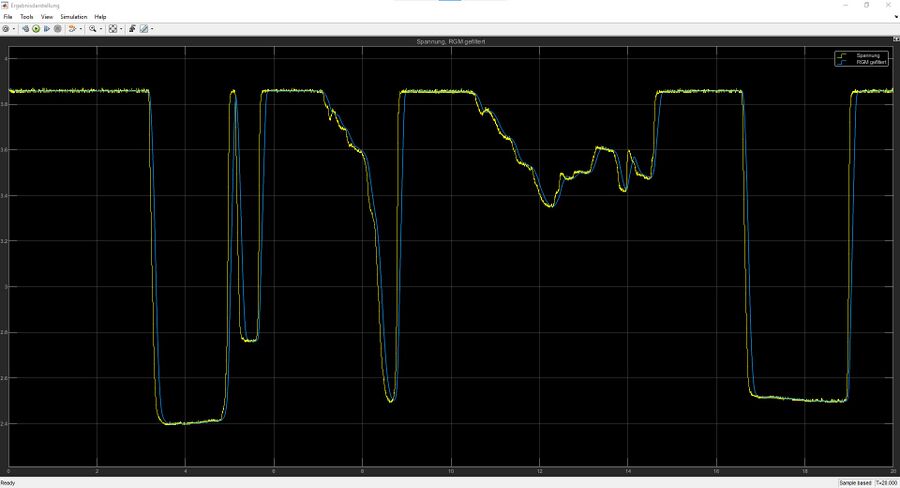Stop the simulation
This screenshot has height=488, width=900.
58,29
